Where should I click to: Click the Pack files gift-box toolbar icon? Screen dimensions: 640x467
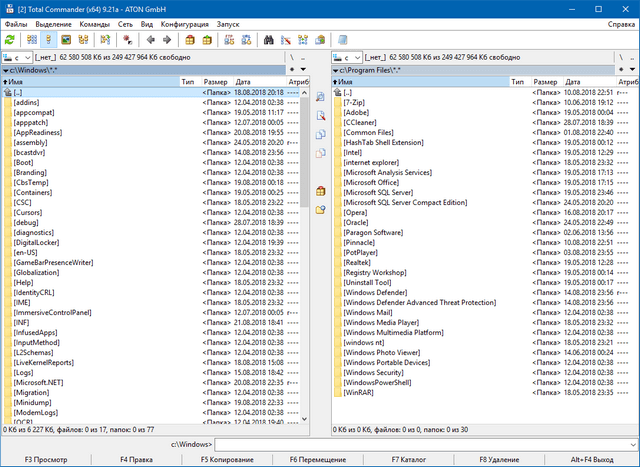tap(190, 40)
